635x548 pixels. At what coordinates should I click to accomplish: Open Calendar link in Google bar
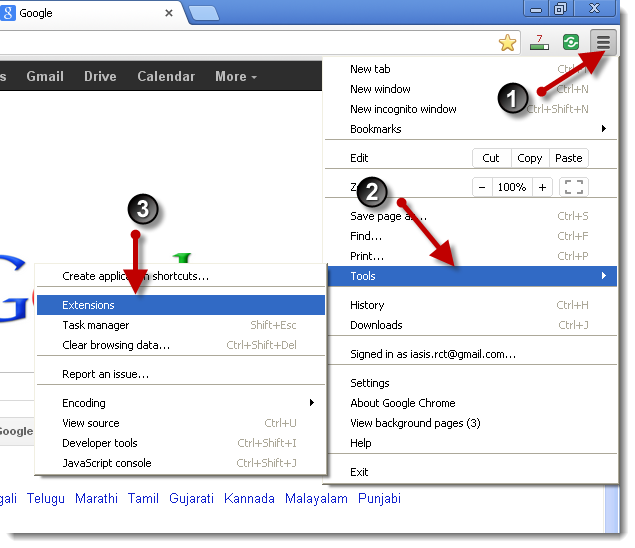pyautogui.click(x=166, y=76)
